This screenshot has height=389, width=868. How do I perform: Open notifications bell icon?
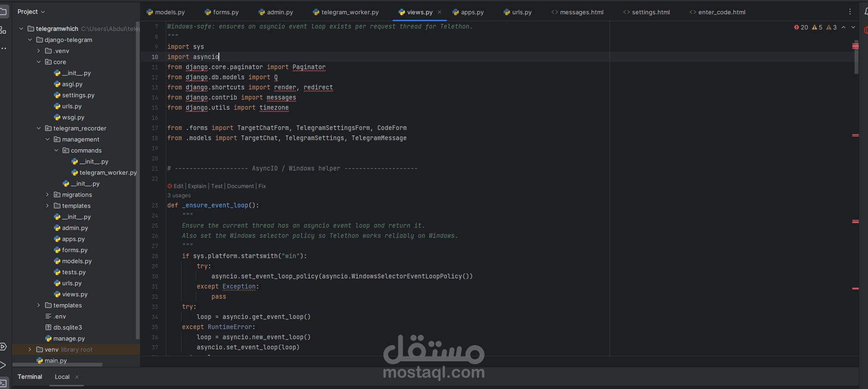click(x=866, y=12)
